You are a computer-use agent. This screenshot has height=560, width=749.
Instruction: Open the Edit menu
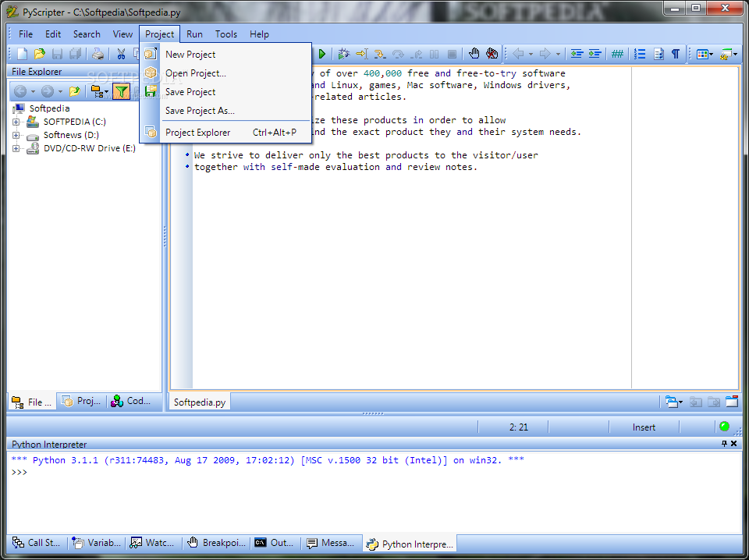point(53,34)
